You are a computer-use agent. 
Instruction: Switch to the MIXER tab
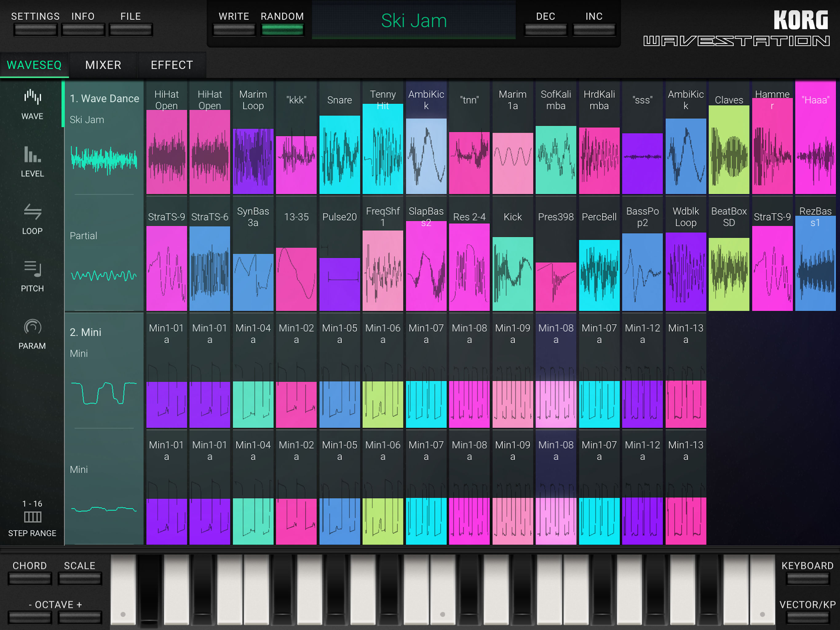pyautogui.click(x=103, y=65)
